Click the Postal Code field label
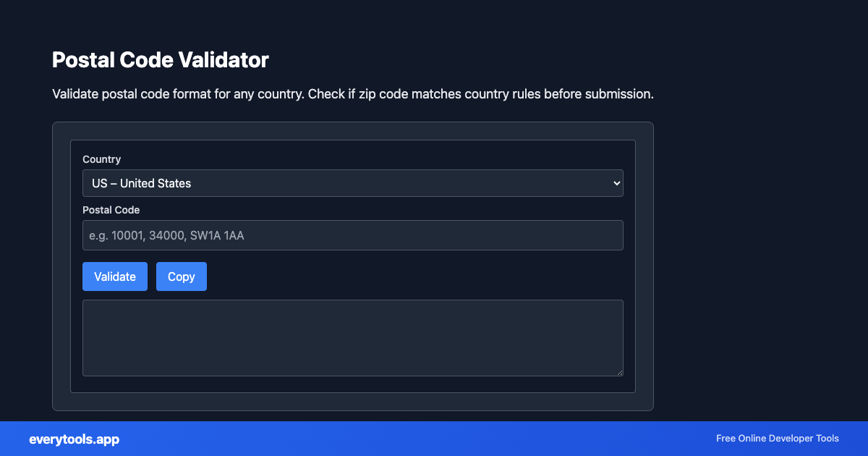Image resolution: width=868 pixels, height=456 pixels. [111, 210]
